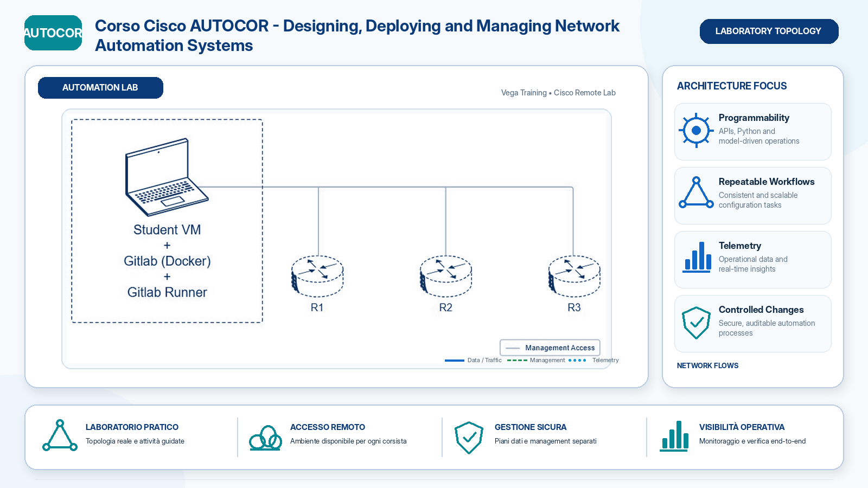868x488 pixels.
Task: Select the R3 router icon
Action: pyautogui.click(x=575, y=276)
